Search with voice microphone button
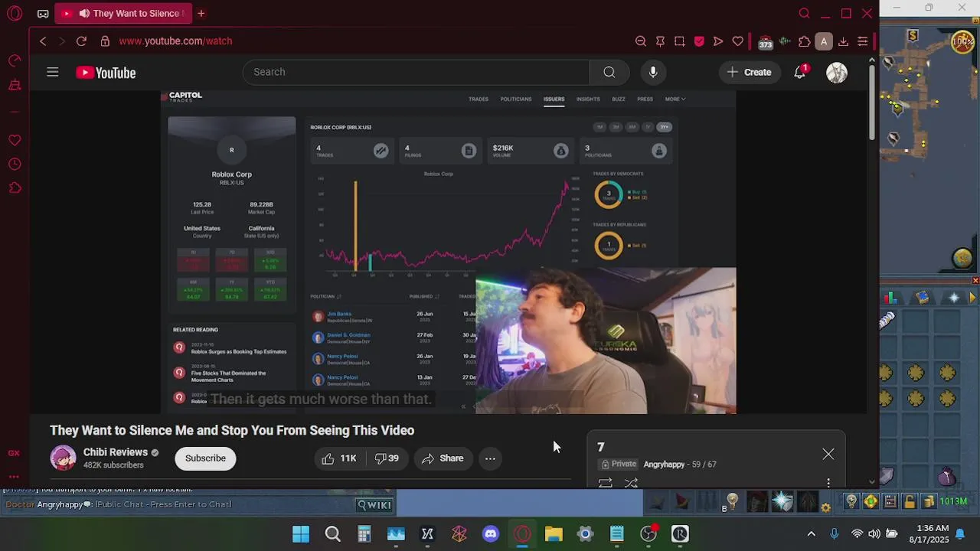 coord(653,72)
